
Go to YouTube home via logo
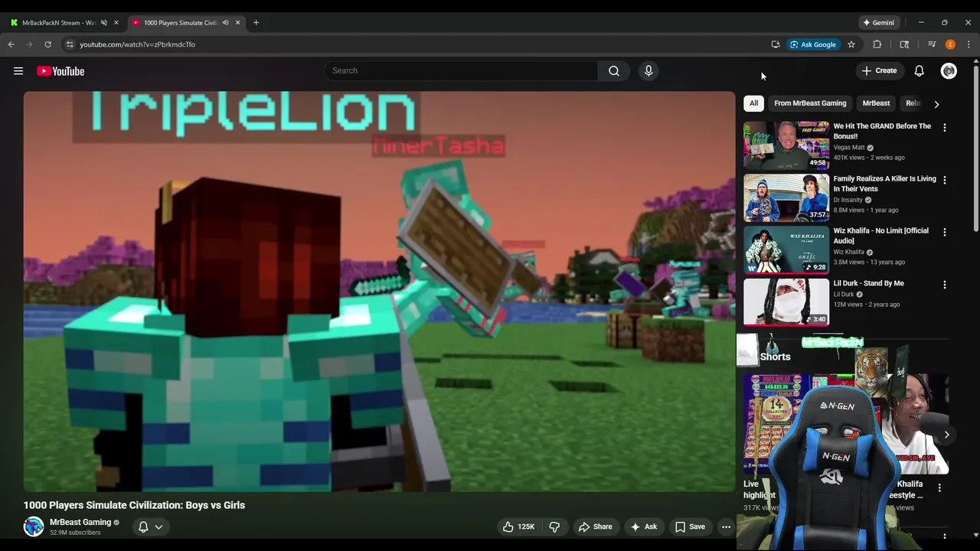click(60, 71)
